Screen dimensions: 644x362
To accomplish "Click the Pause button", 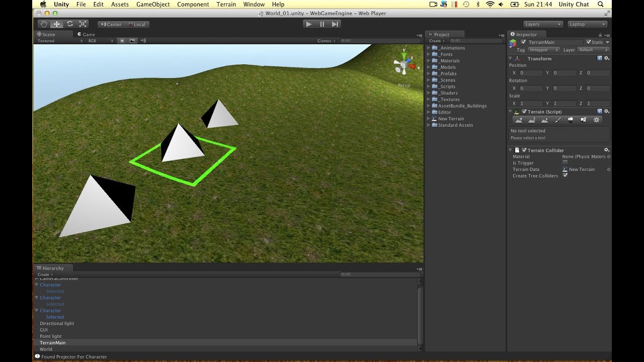I will [322, 24].
